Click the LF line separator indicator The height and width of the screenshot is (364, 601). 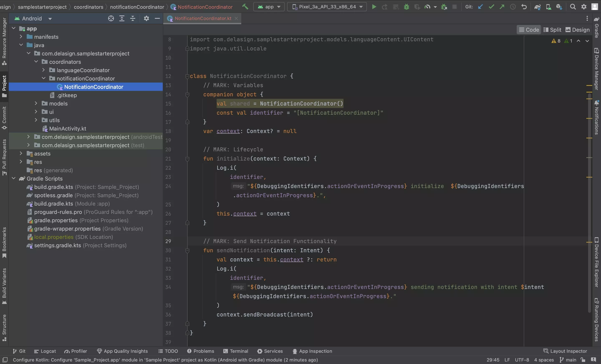tap(507, 360)
